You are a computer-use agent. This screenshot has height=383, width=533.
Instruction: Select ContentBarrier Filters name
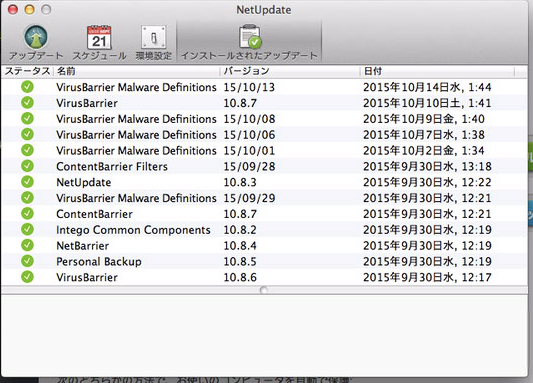[112, 167]
